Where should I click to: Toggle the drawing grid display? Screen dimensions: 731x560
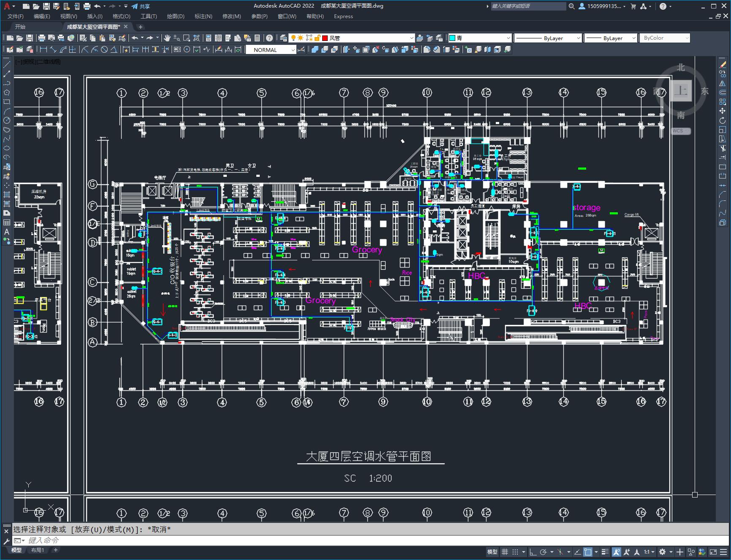505,552
